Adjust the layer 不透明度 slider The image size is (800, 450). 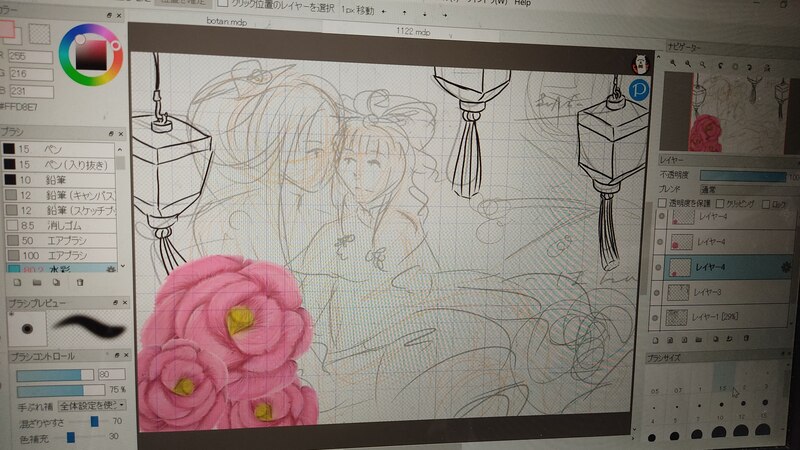coord(743,177)
